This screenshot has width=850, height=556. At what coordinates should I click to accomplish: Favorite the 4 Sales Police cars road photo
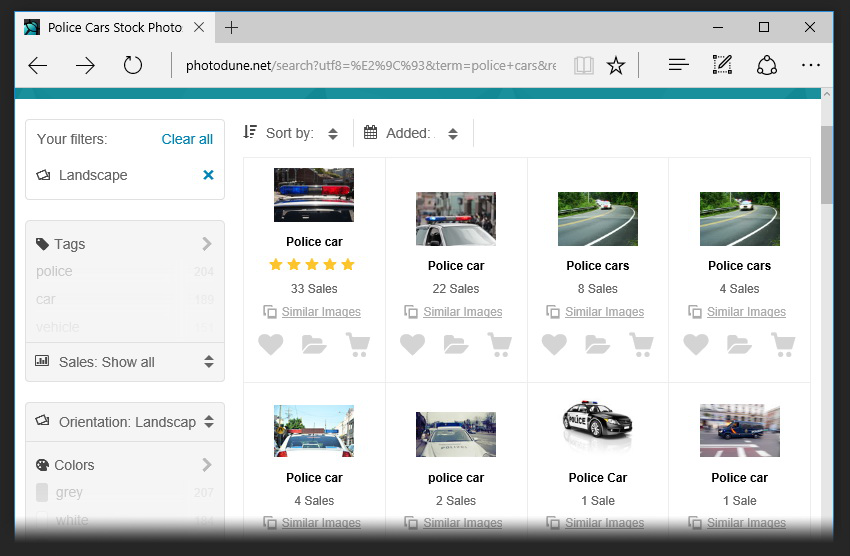[x=696, y=345]
